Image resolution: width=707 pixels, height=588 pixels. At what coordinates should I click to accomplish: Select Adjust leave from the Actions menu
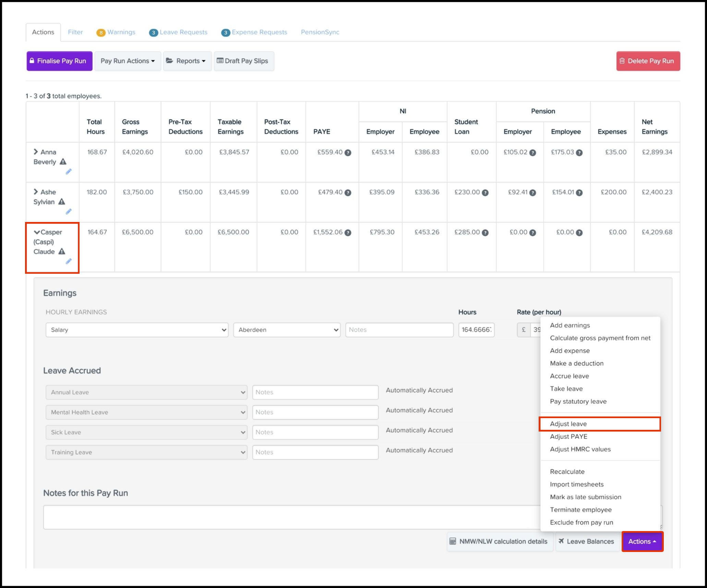pyautogui.click(x=568, y=424)
